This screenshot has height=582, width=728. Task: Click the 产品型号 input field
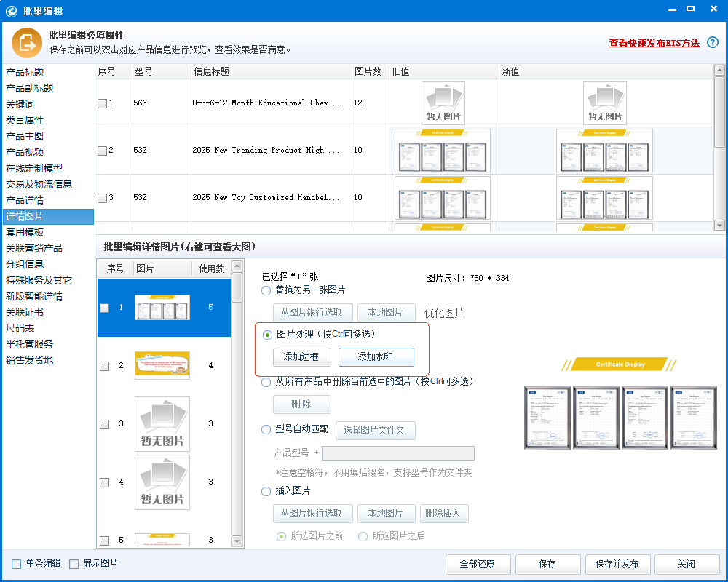point(397,453)
